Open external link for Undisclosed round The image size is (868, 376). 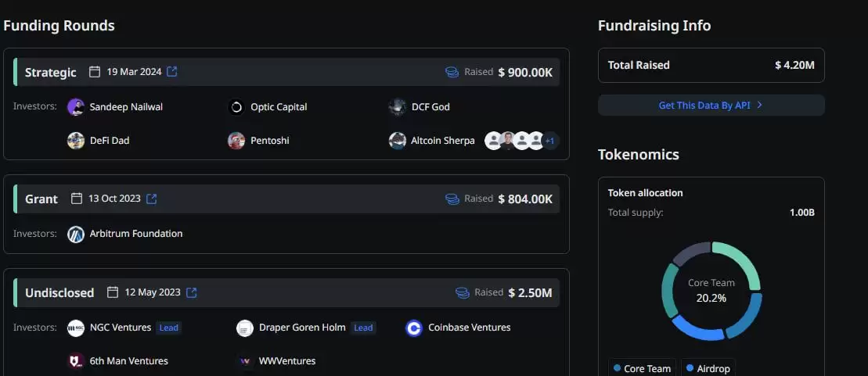coord(191,292)
